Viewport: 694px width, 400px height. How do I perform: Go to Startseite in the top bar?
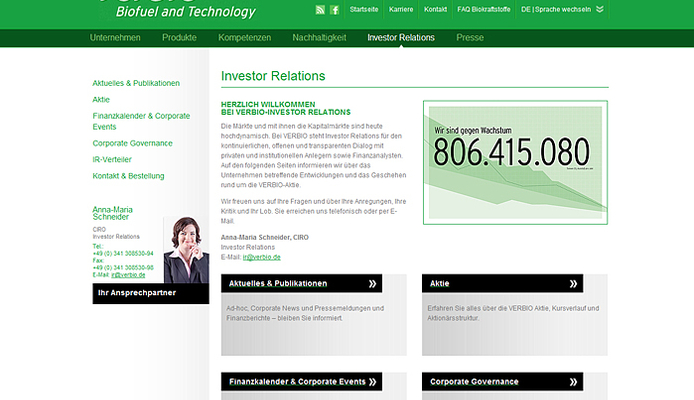pyautogui.click(x=364, y=9)
